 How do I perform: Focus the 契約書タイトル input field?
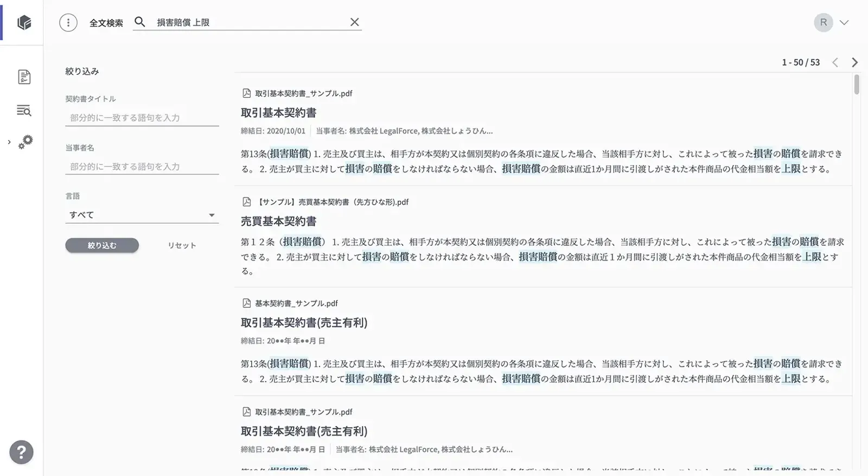142,118
